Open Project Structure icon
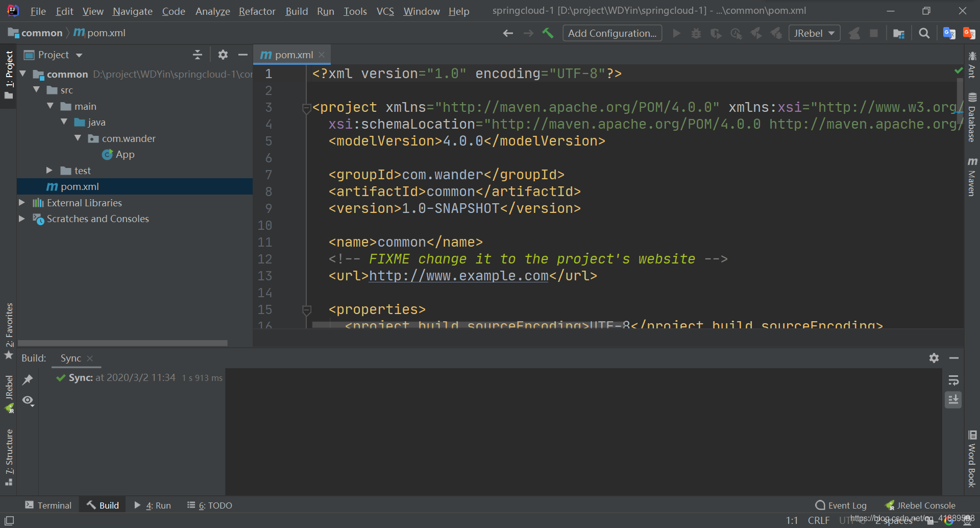Image resolution: width=980 pixels, height=528 pixels. point(899,34)
